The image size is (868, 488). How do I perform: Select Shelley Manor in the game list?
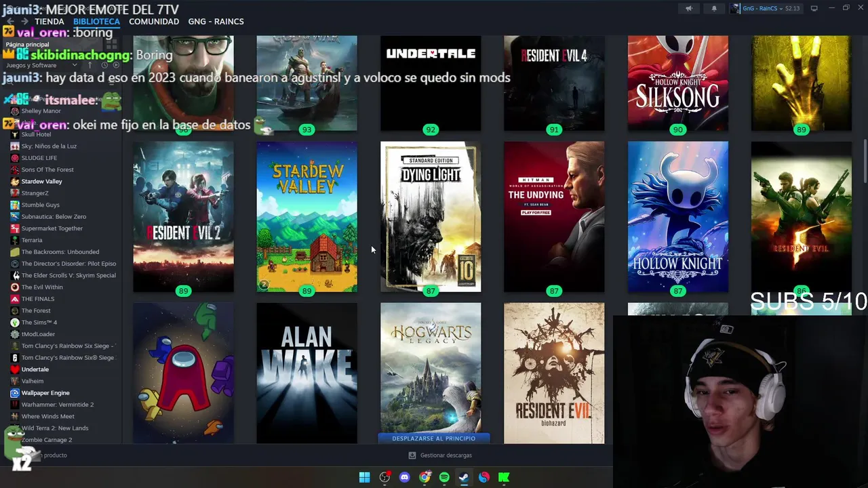click(x=41, y=111)
